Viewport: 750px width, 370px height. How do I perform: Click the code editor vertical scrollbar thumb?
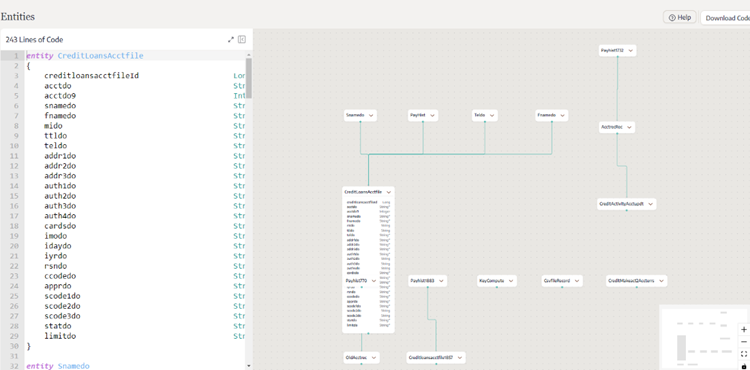pos(249,78)
